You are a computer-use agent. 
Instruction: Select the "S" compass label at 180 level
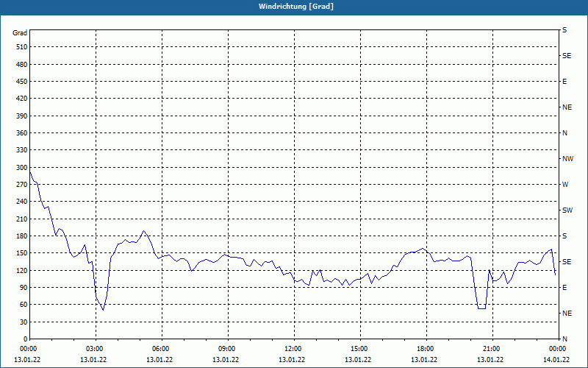[x=564, y=236]
